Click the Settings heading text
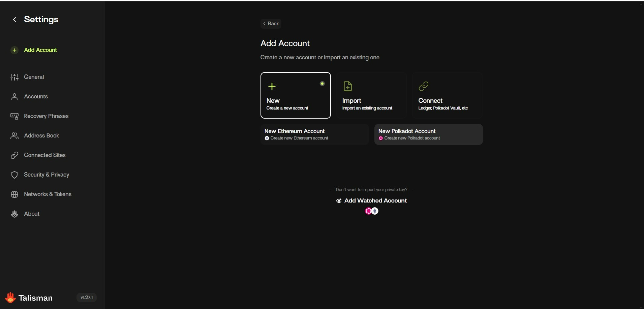Screen dimensions: 644x309 [x=41, y=20]
